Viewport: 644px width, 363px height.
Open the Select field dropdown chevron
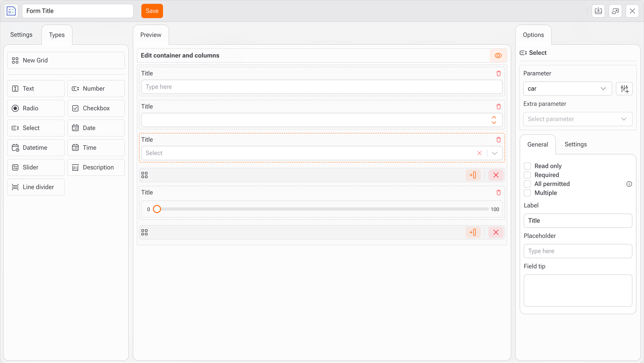point(494,153)
